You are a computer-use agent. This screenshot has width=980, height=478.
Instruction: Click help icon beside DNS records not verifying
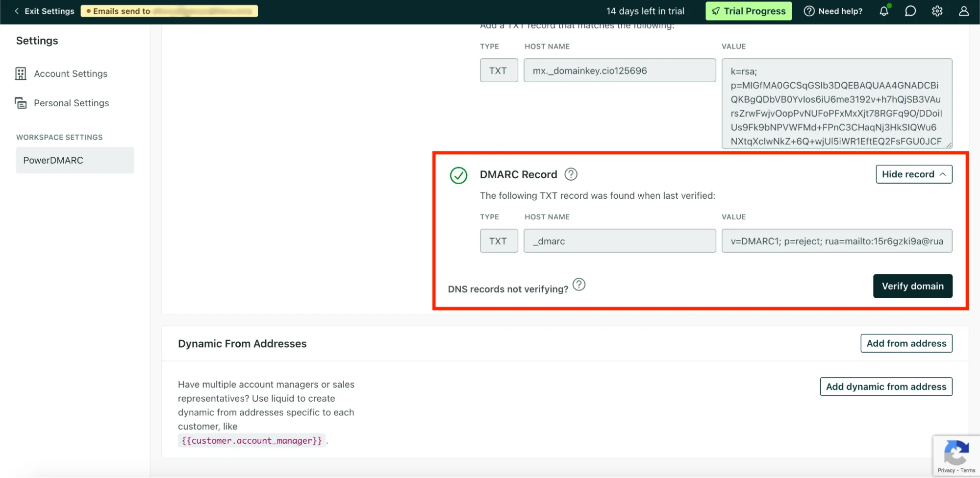pos(579,285)
